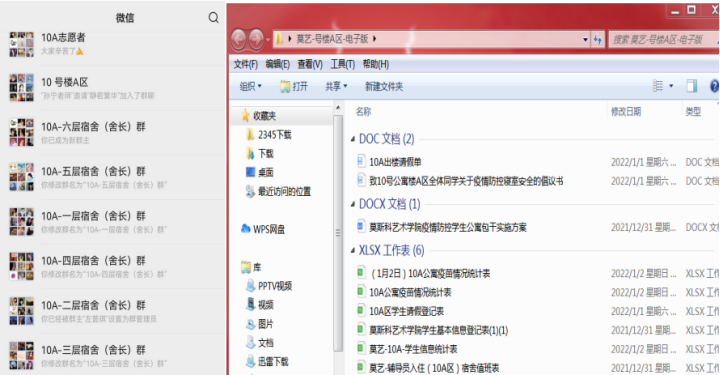Select the 10A-二层宿舍（舍长）群 chat
This screenshot has height=375, width=720.
click(112, 311)
